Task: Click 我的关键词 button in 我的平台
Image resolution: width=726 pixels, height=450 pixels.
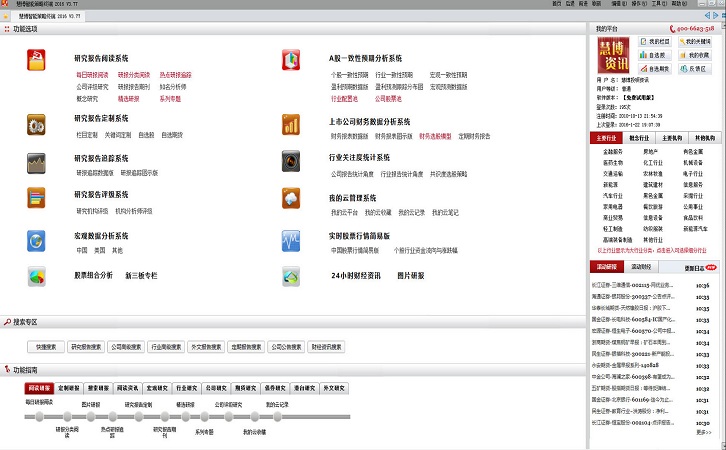Action: 695,42
